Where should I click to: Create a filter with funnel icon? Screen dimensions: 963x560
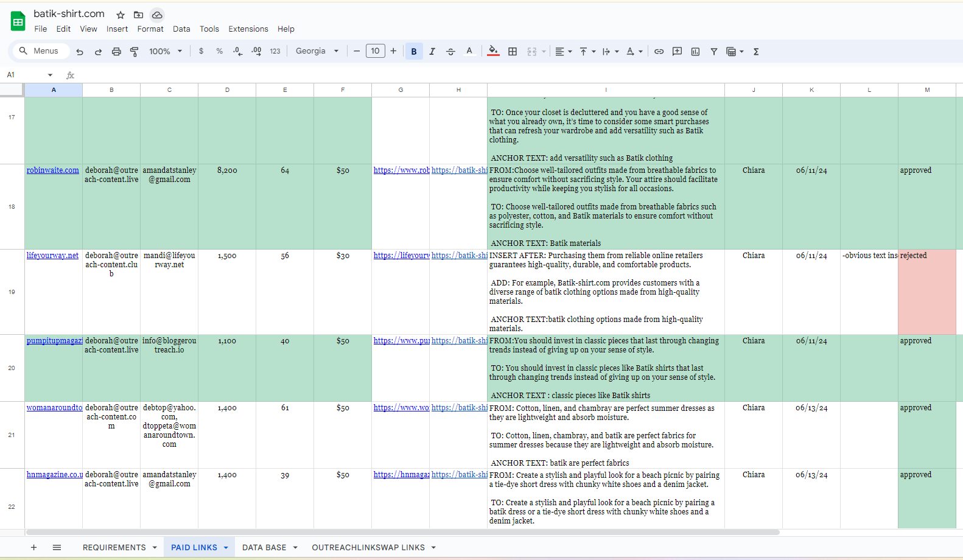click(x=714, y=52)
